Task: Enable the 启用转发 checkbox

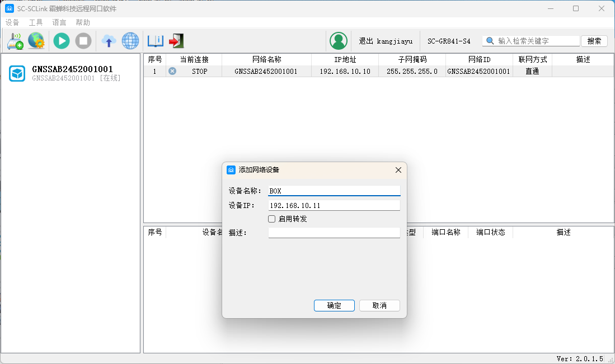Action: (272, 219)
